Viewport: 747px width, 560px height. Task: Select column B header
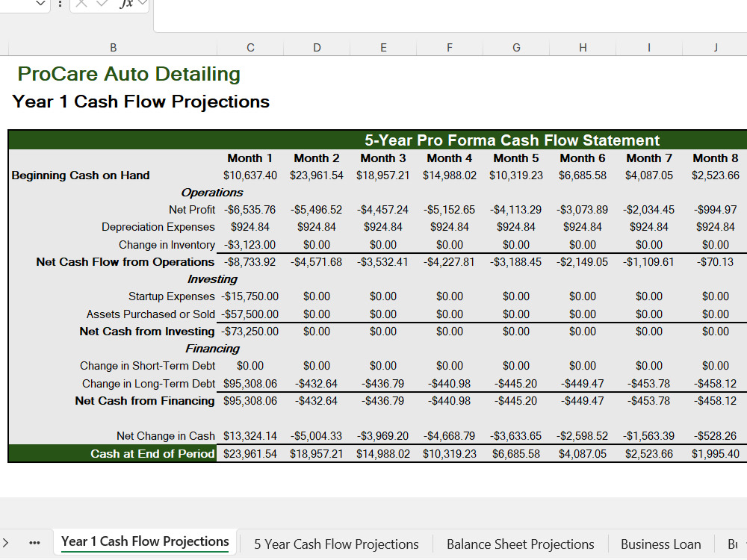click(x=113, y=48)
